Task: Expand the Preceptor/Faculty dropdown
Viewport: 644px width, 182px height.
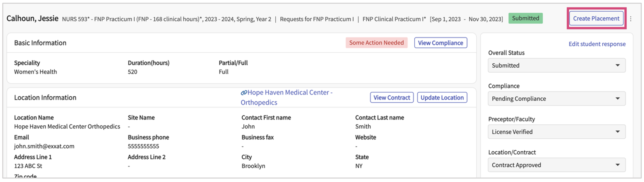Action: pyautogui.click(x=556, y=132)
